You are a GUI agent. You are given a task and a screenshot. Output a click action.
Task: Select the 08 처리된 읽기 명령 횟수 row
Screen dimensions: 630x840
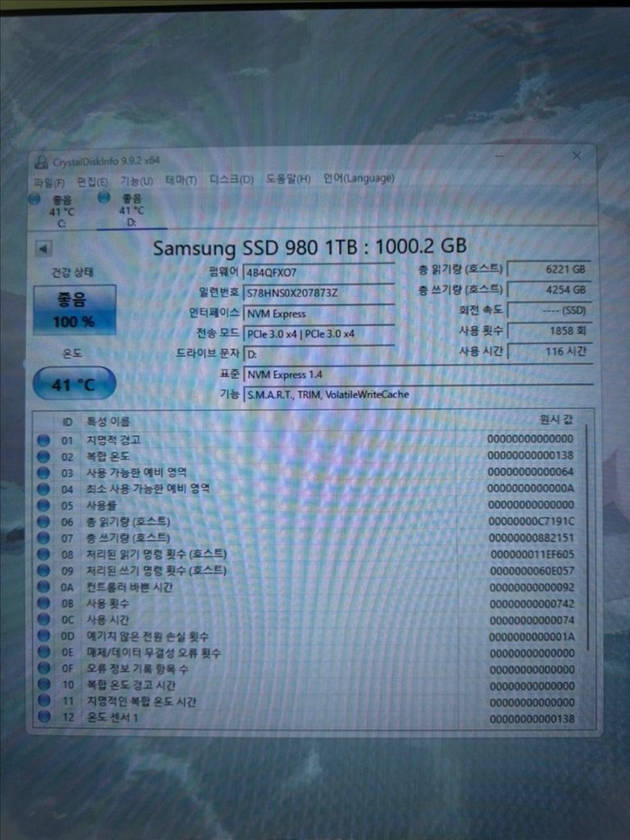[308, 554]
